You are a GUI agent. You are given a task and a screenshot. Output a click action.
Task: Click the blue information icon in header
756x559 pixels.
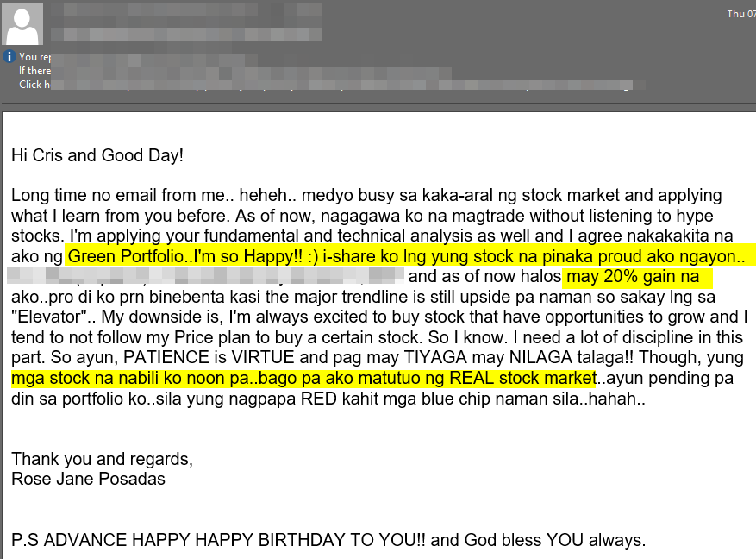tap(9, 57)
